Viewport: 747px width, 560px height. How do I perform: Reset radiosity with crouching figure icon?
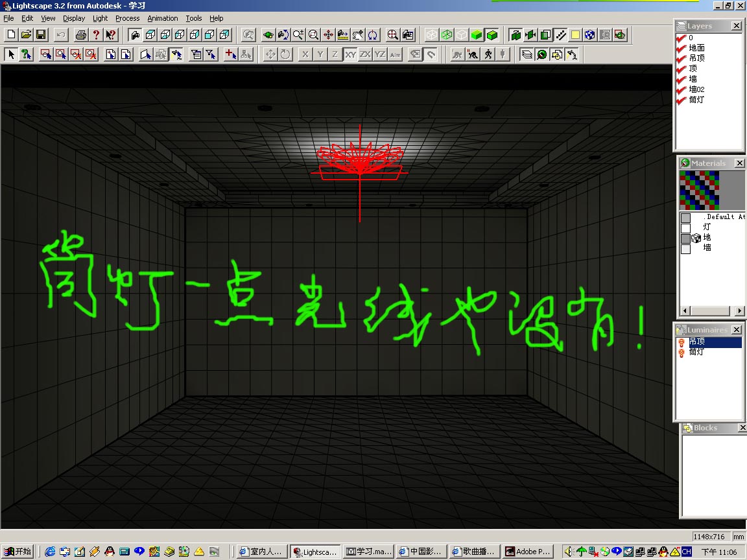(473, 54)
